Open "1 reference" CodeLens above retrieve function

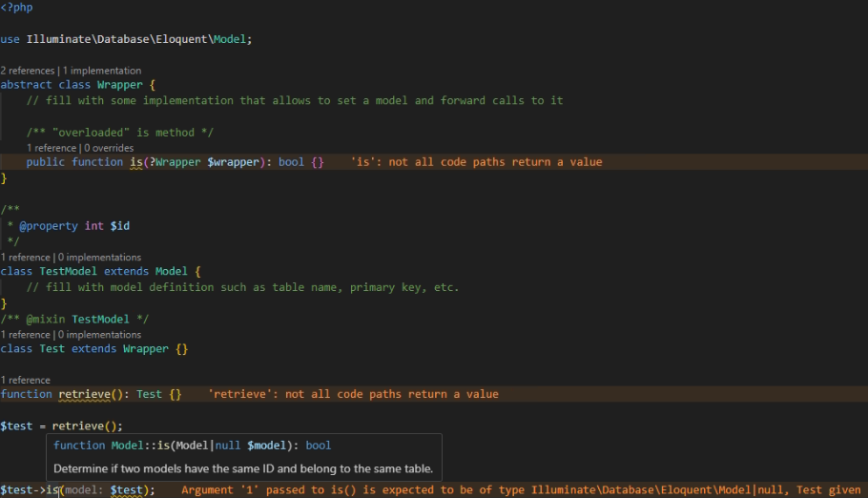tap(25, 380)
